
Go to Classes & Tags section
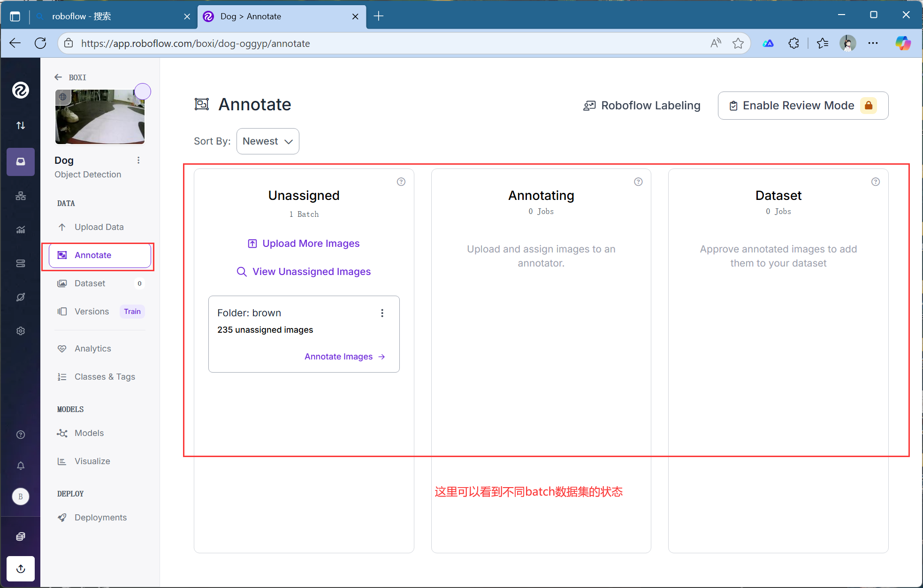tap(105, 377)
